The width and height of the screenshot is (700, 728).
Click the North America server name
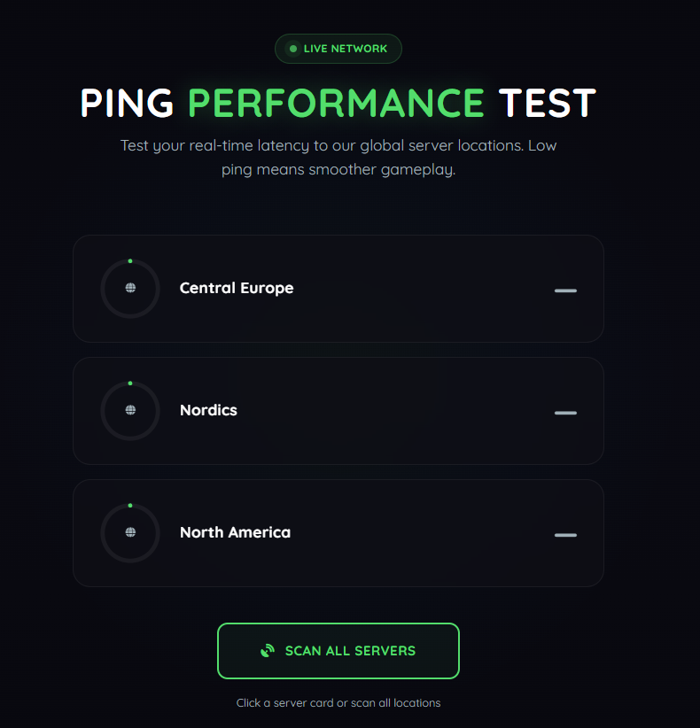tap(235, 532)
